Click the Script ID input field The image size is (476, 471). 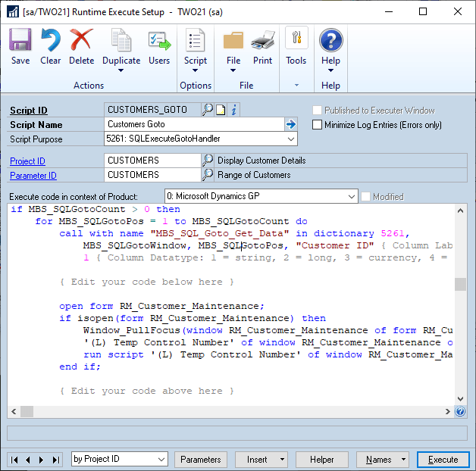tap(152, 110)
